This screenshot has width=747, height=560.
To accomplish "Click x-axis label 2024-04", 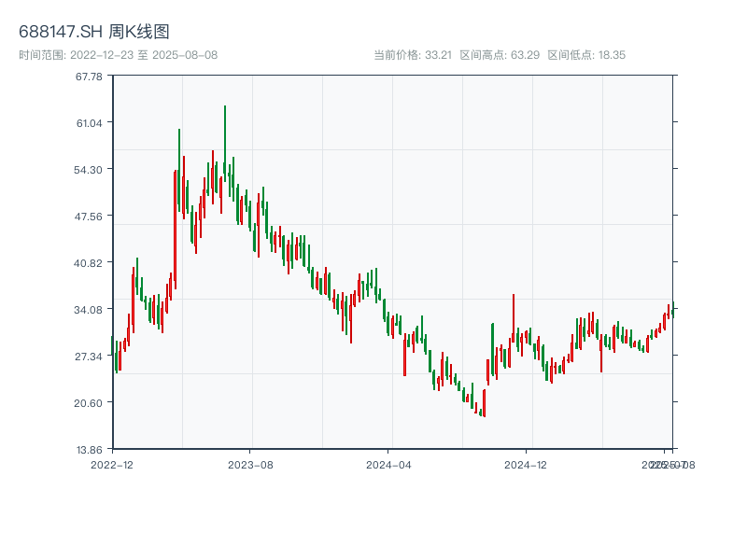I will point(388,465).
